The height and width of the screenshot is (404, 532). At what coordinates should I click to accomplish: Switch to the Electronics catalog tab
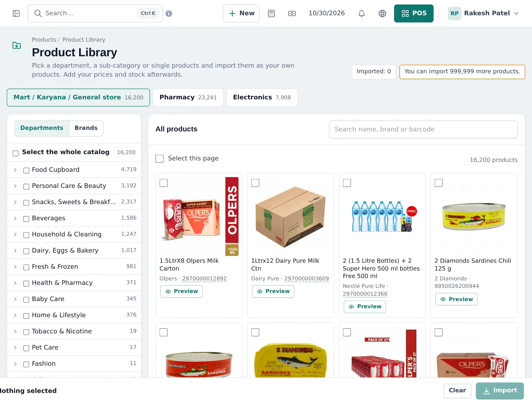[262, 98]
